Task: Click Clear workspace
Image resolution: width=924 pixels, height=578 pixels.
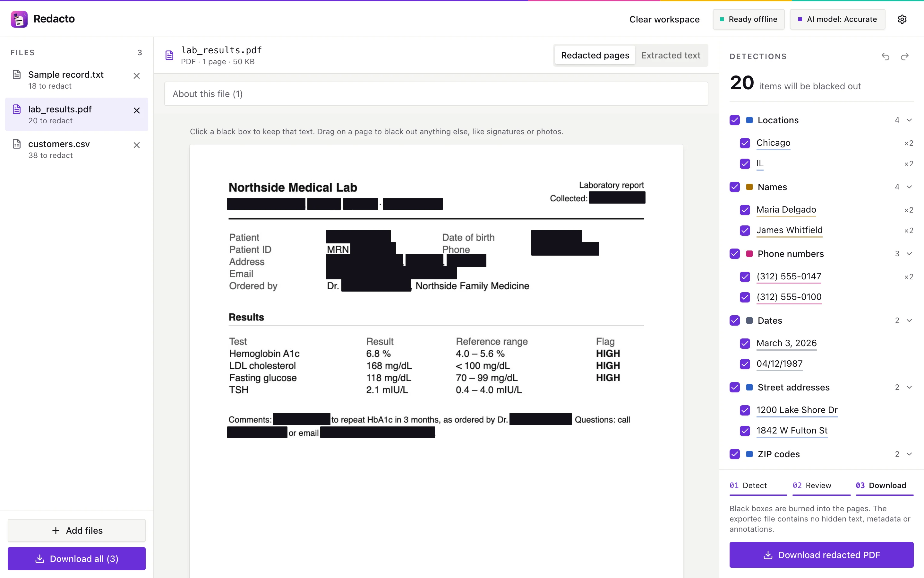Action: tap(664, 19)
